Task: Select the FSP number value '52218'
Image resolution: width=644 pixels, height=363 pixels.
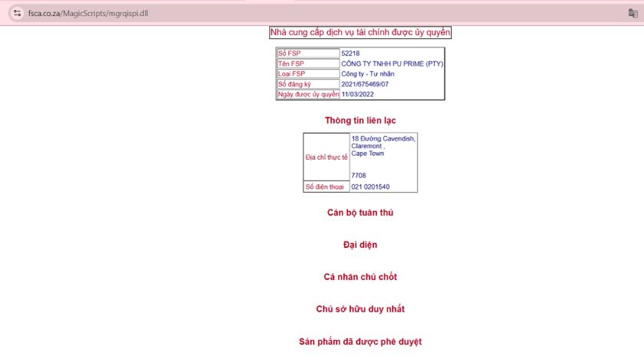Action: pyautogui.click(x=350, y=54)
